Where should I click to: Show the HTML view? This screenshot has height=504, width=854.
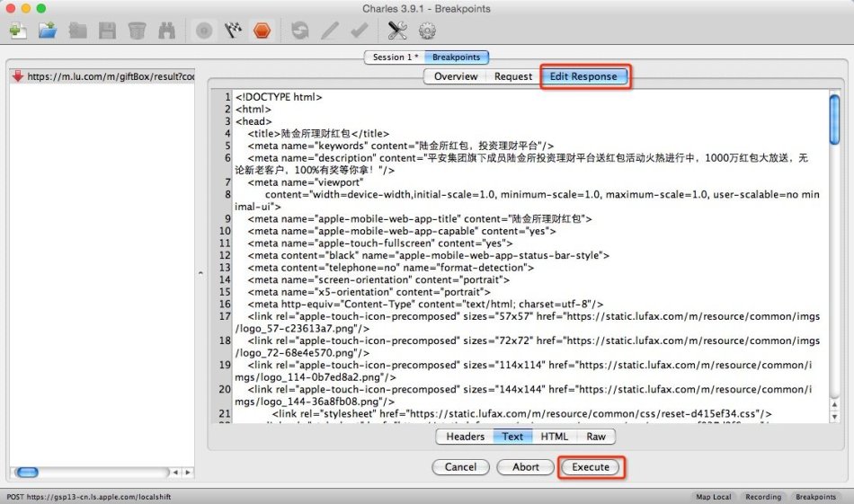tap(554, 437)
